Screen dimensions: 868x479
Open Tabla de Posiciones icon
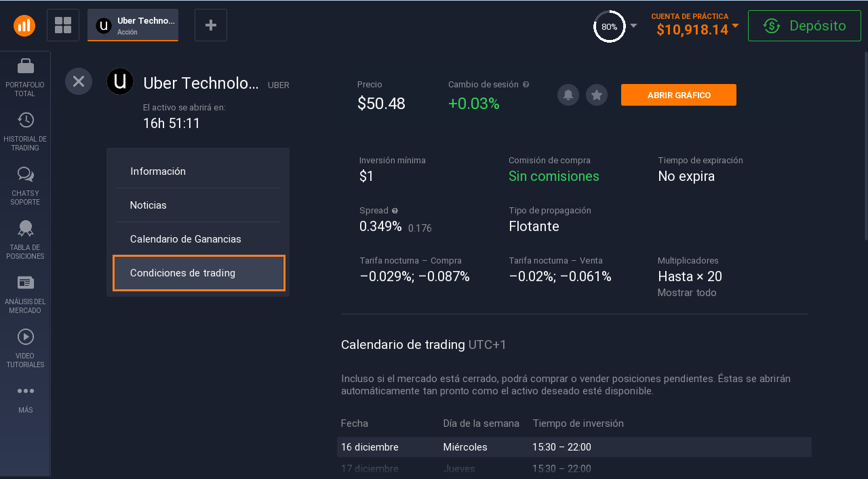click(25, 228)
